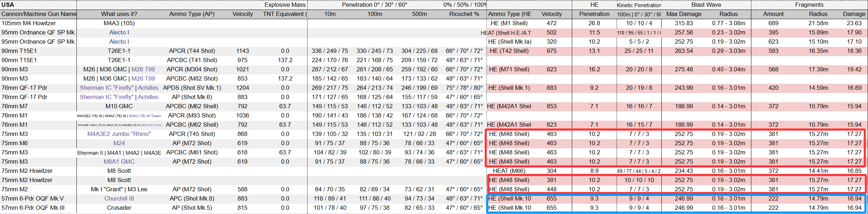Screen dimensions: 868x214
Task: Click M26 T99 link in APCR (M304 Shot) row
Action: coord(143,69)
